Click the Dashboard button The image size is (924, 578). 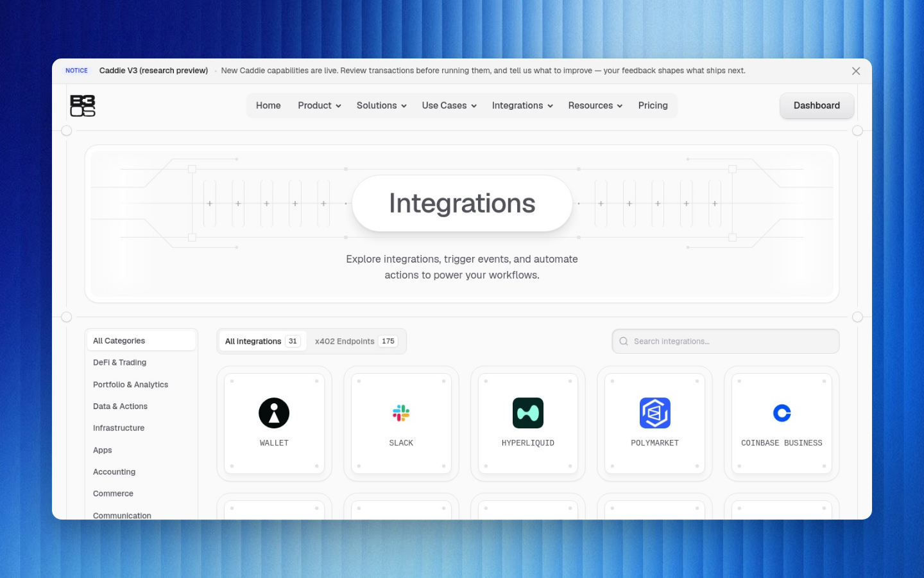tap(817, 106)
